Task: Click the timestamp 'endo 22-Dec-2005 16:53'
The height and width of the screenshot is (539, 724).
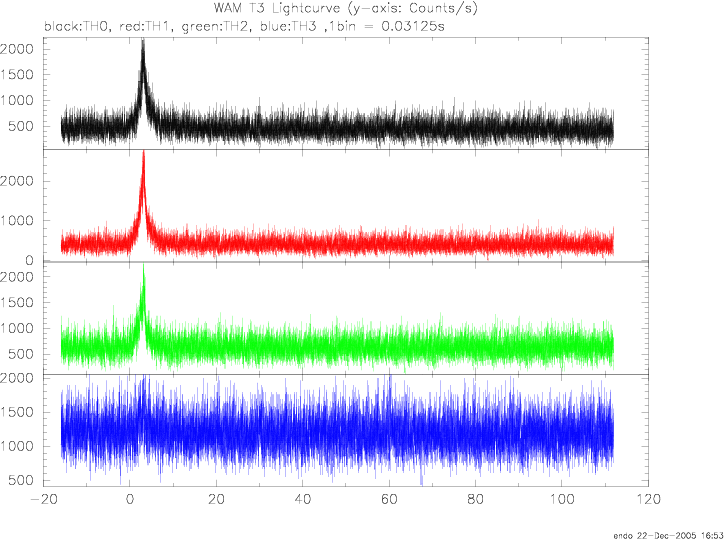Action: pyautogui.click(x=668, y=535)
